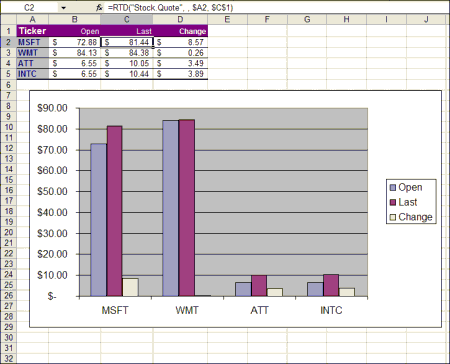Click the MSFT category axis label
Screen dimensions: 450x364
[115, 310]
